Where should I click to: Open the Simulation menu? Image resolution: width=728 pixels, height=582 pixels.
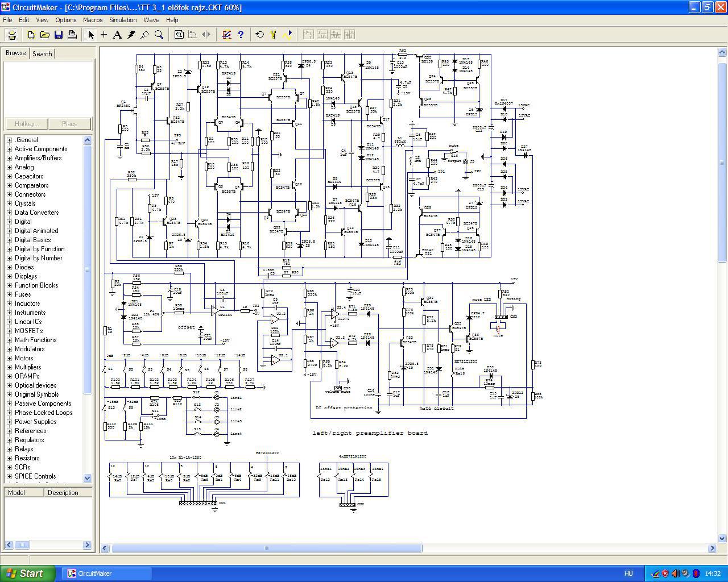[123, 20]
